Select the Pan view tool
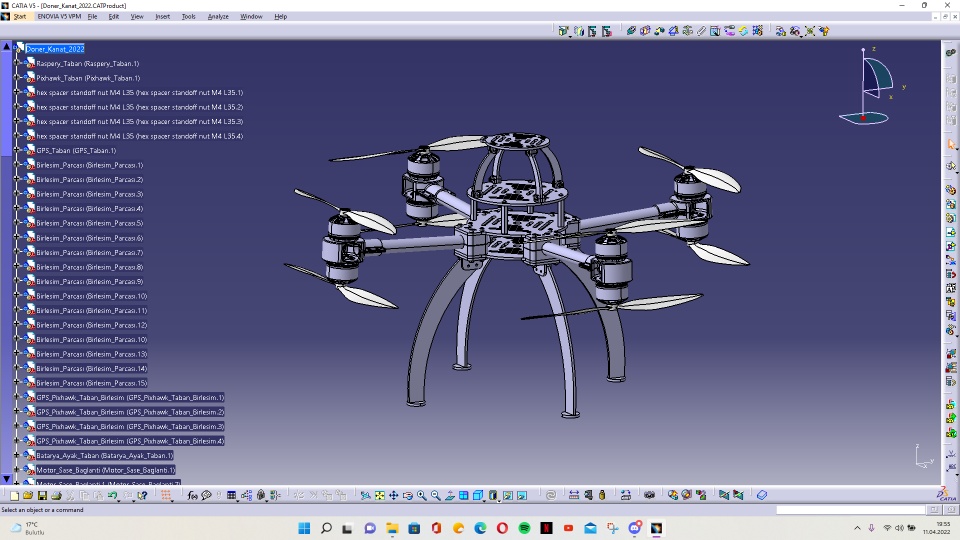The width and height of the screenshot is (960, 540). tap(394, 495)
